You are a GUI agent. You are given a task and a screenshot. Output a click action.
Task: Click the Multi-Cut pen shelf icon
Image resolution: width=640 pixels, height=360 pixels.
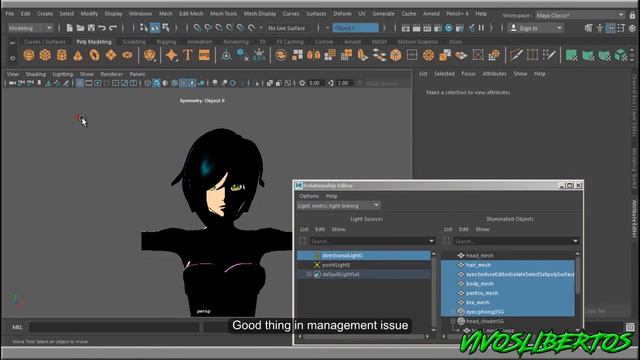(x=516, y=55)
